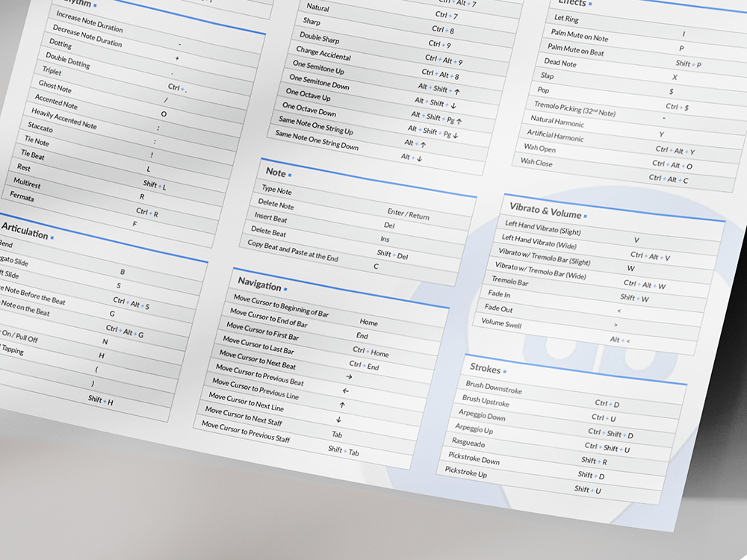Click the Ghost Note entry
Screen dimensions: 747x560
coord(55,87)
